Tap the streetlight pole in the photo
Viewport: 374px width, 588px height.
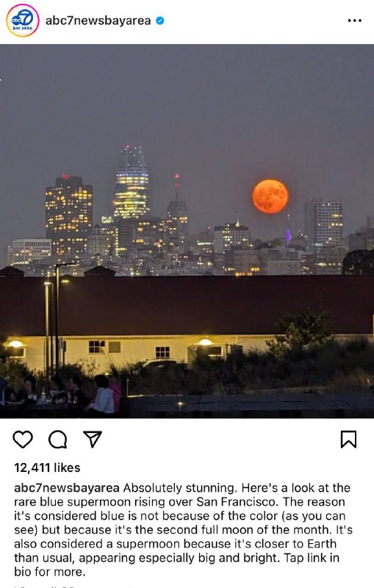click(57, 319)
